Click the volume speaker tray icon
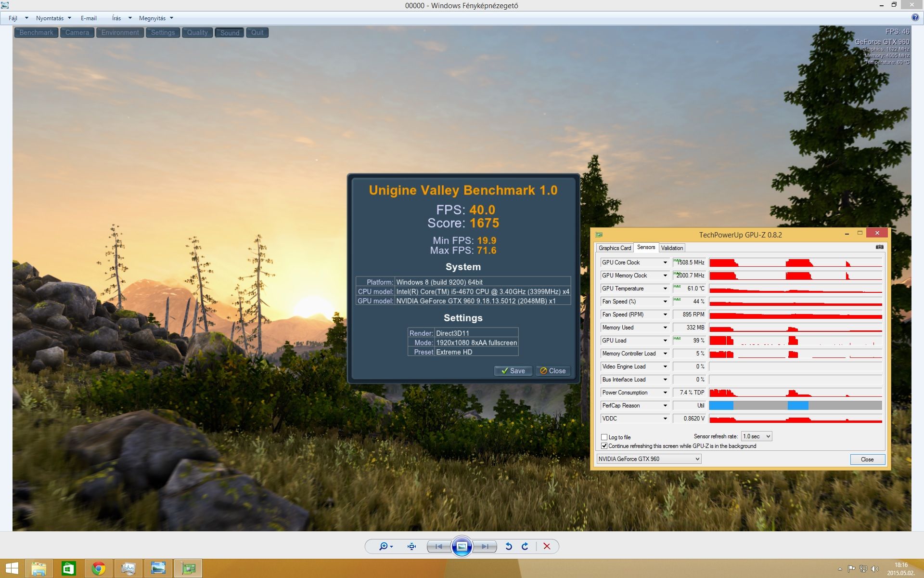The image size is (924, 578). pyautogui.click(x=875, y=569)
